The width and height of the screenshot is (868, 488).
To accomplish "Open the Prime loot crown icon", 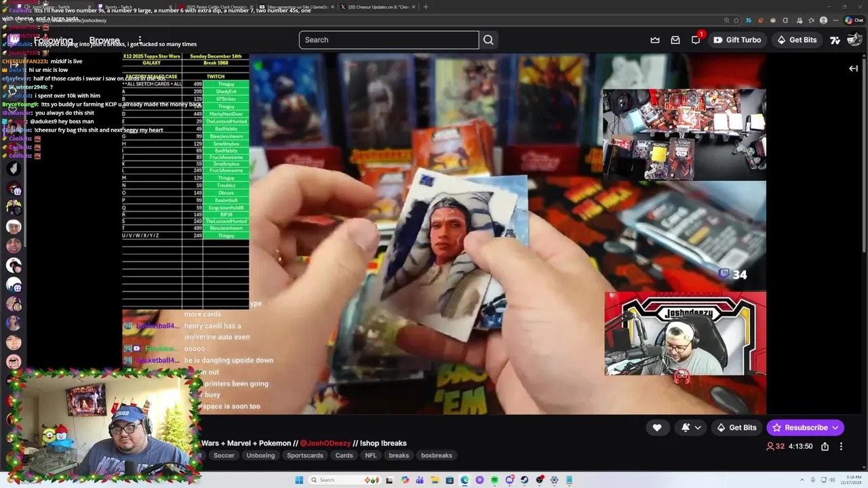I will (655, 40).
